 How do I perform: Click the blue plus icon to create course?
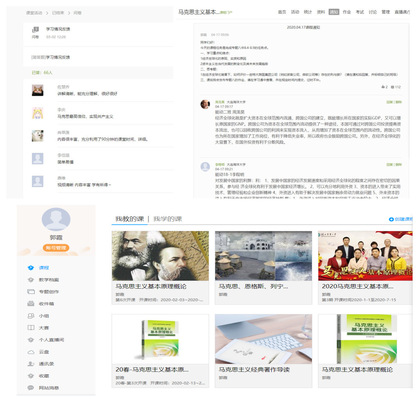391,219
